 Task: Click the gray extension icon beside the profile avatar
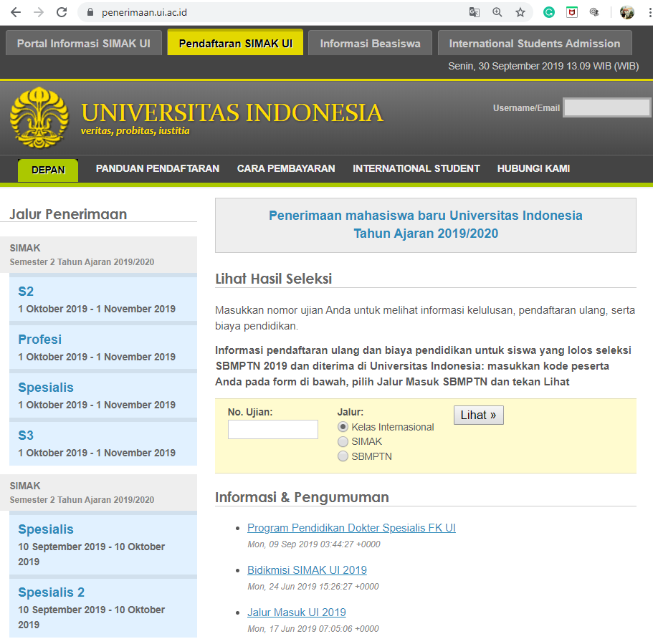coord(594,12)
